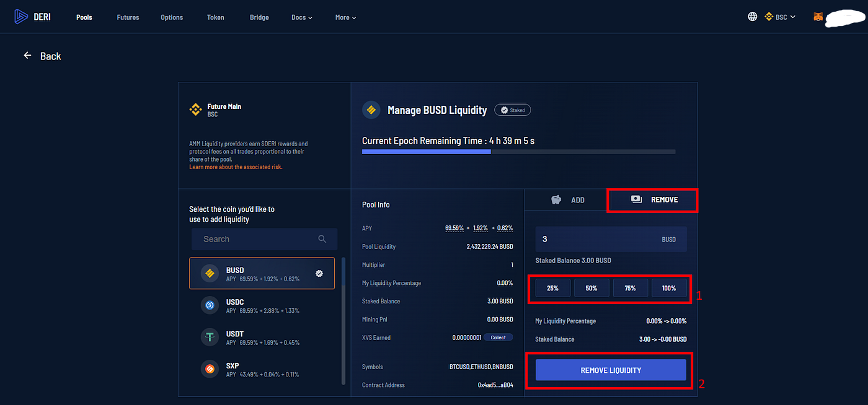Set removal amount to 75%
This screenshot has width=868, height=405.
(630, 288)
